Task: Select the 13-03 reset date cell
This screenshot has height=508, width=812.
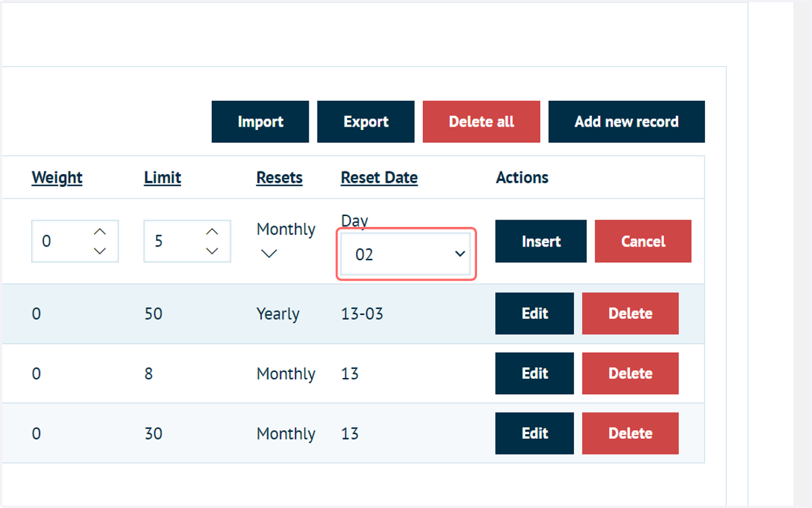Action: point(362,314)
